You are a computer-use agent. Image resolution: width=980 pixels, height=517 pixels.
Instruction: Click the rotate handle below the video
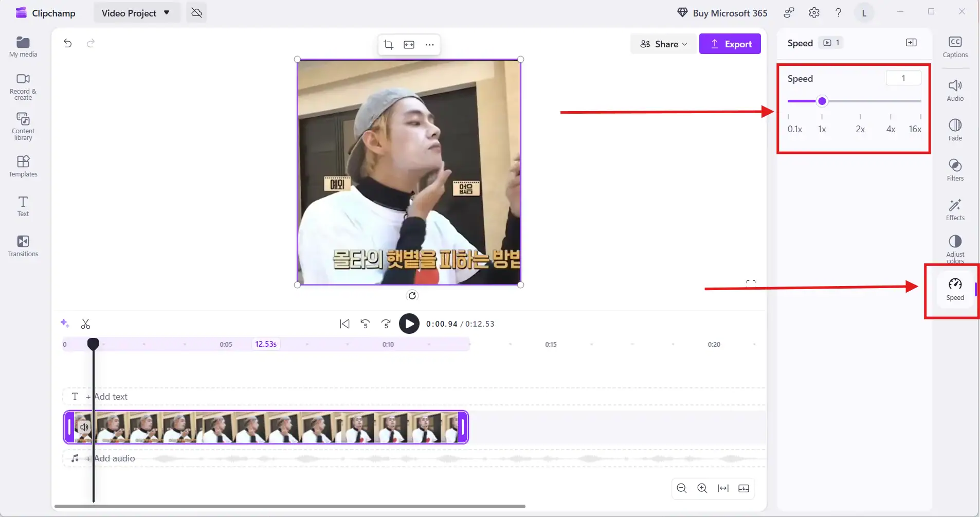[x=412, y=295]
